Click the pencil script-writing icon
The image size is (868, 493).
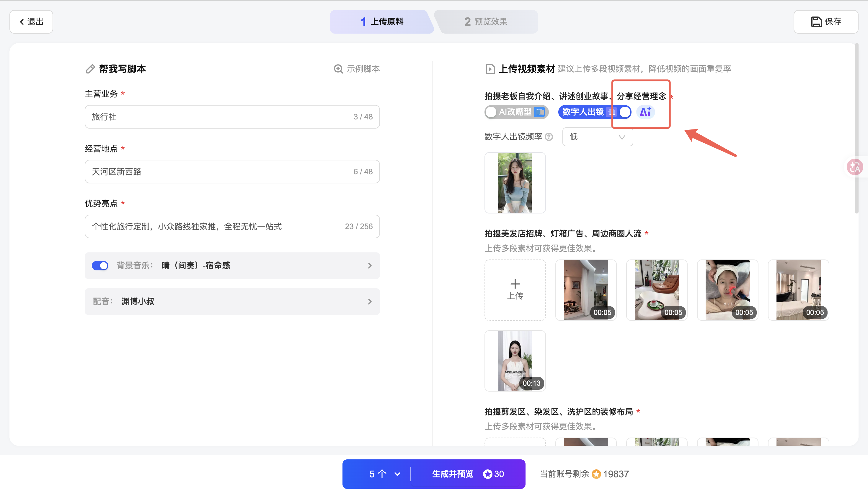[x=90, y=69]
